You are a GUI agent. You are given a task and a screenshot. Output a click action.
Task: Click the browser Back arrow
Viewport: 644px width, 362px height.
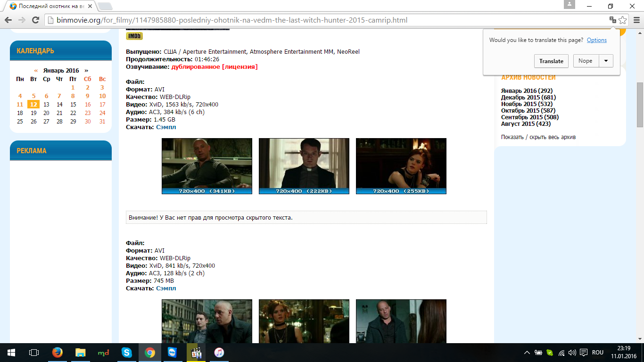click(8, 20)
